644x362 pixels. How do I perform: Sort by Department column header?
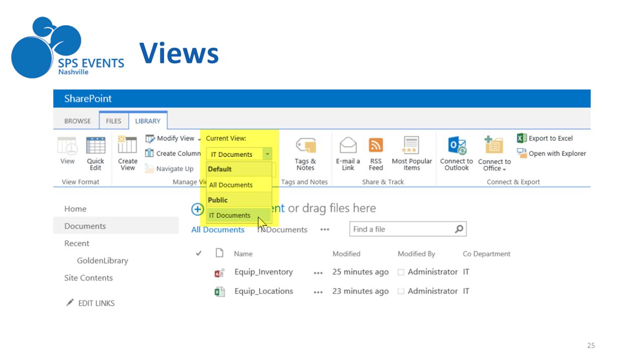(x=492, y=253)
